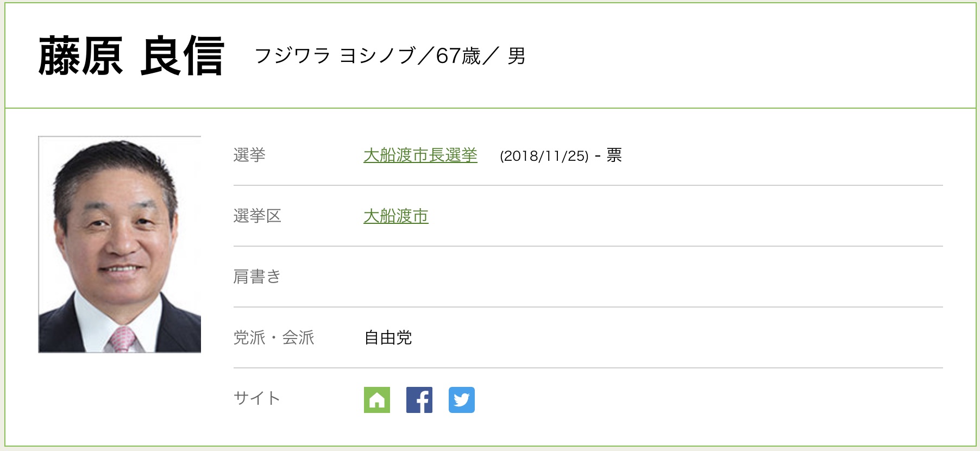Click the 肩書き row label
This screenshot has height=451, width=980.
pos(257,277)
